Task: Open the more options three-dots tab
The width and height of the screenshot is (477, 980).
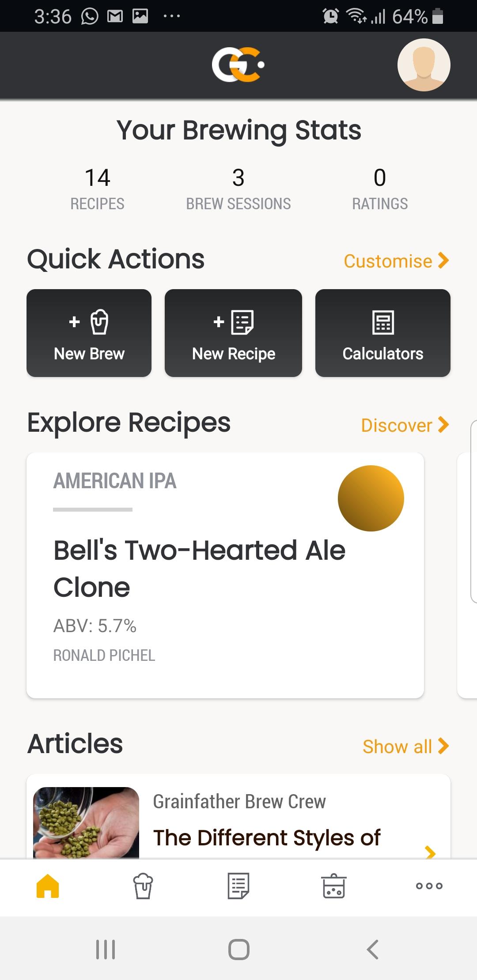Action: coord(429,886)
